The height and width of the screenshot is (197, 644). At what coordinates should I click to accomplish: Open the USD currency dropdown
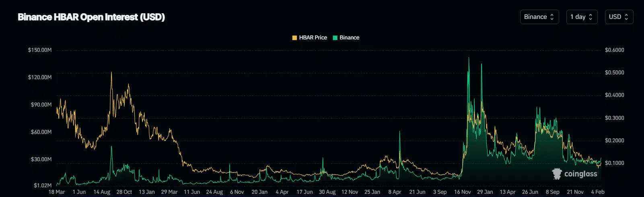[619, 17]
